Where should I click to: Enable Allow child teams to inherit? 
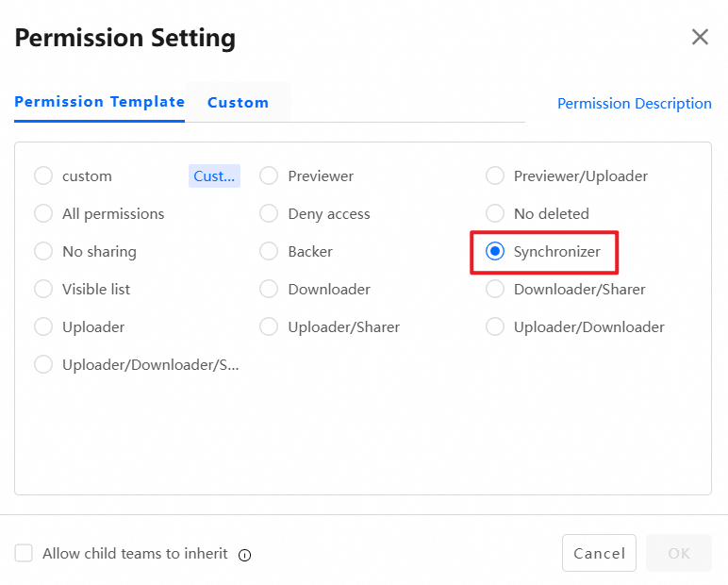25,554
